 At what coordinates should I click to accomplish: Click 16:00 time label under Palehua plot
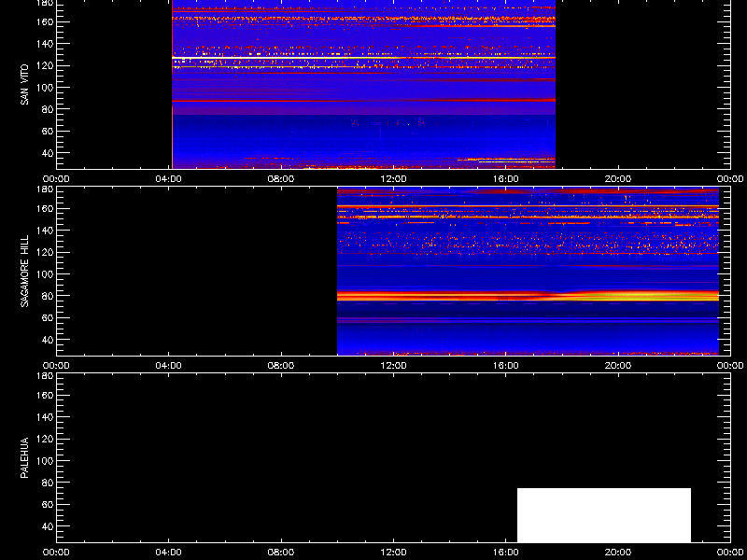[x=506, y=553]
